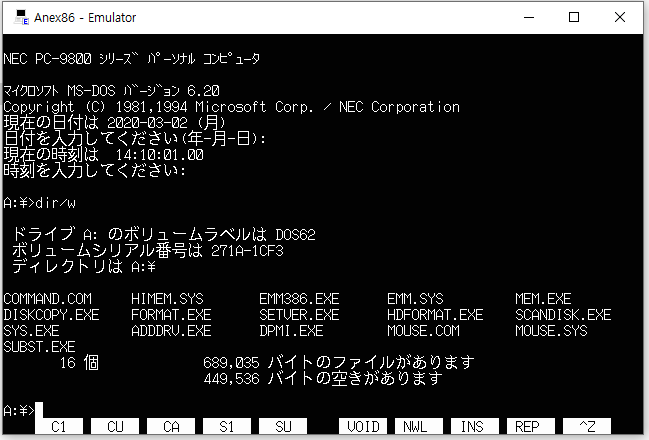
Task: Click MEM.EXE in the file list
Action: point(543,299)
